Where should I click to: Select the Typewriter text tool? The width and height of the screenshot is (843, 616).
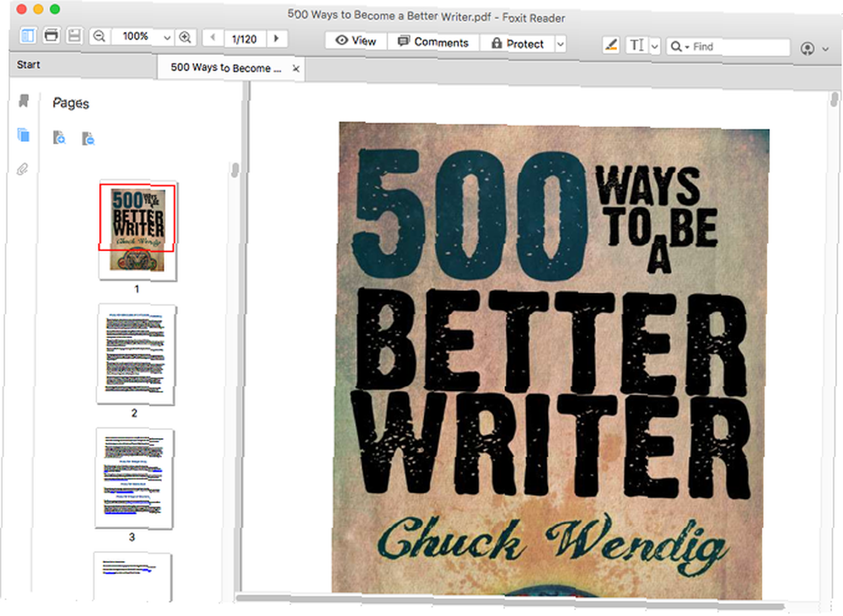637,46
